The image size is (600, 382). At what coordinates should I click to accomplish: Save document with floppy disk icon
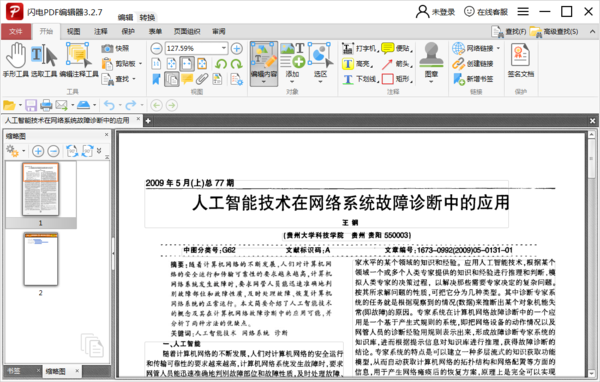point(31,105)
